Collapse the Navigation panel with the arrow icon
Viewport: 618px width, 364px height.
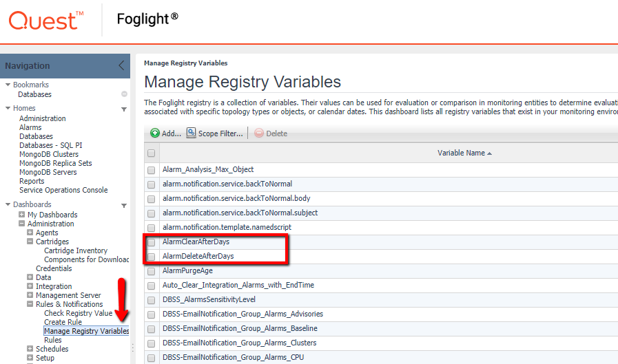click(121, 65)
